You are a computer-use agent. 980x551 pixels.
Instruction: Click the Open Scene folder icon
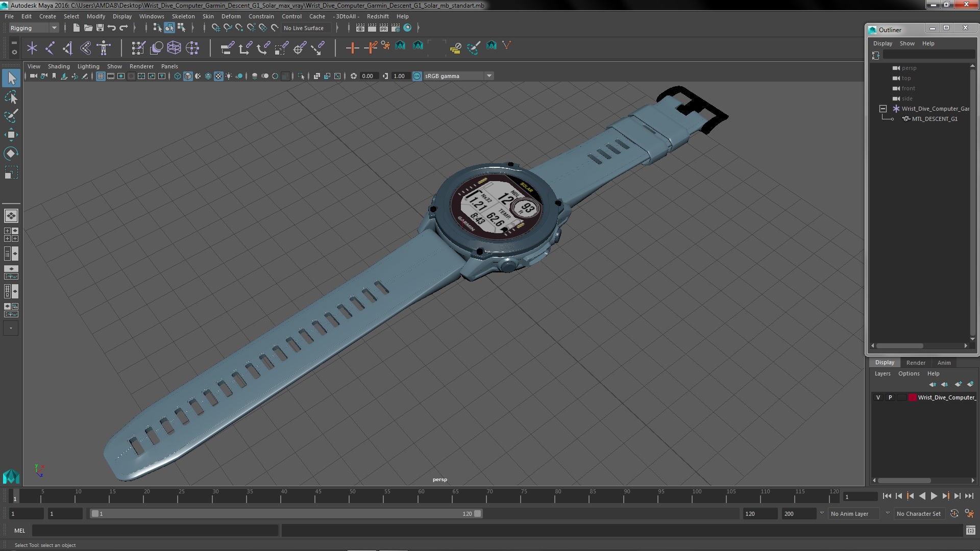88,28
